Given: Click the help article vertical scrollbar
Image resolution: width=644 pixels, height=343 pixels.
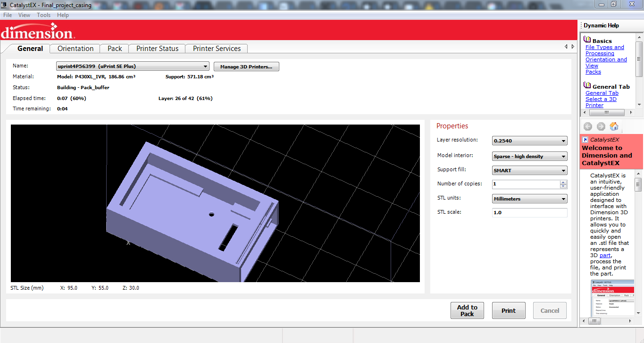Looking at the screenshot, I should pos(639,243).
